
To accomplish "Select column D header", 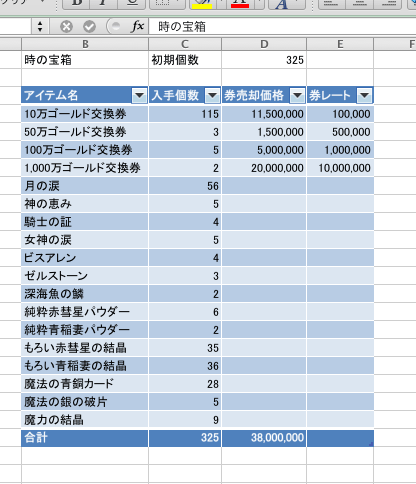I will click(x=264, y=44).
